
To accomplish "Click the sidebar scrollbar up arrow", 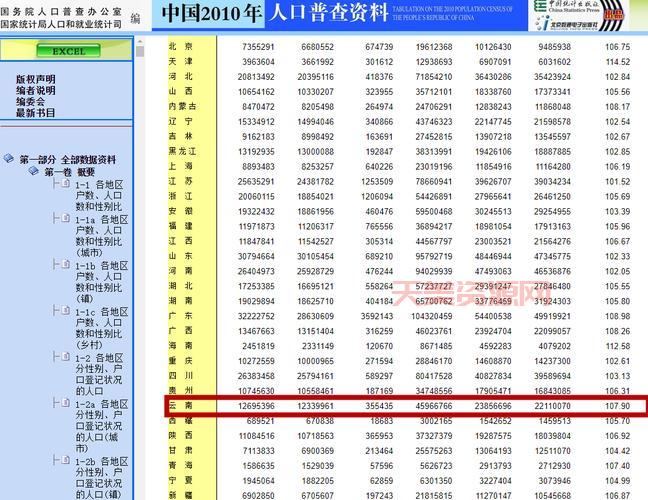I will (x=140, y=42).
